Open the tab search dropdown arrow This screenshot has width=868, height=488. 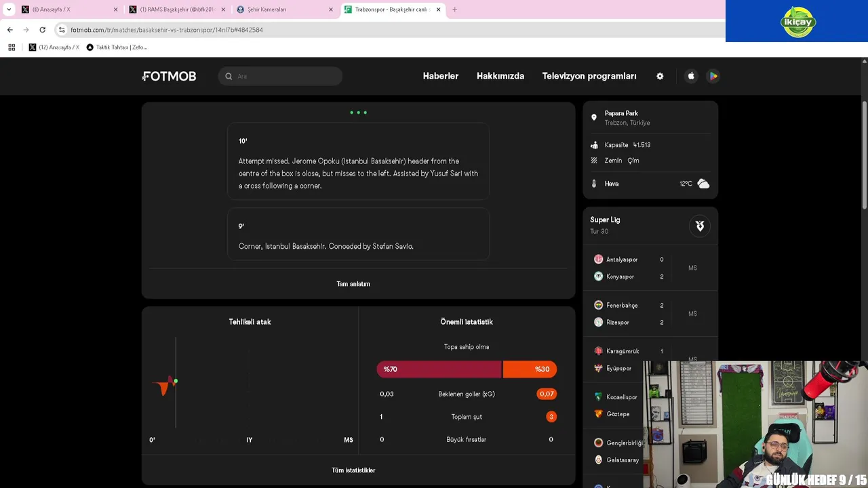point(9,9)
